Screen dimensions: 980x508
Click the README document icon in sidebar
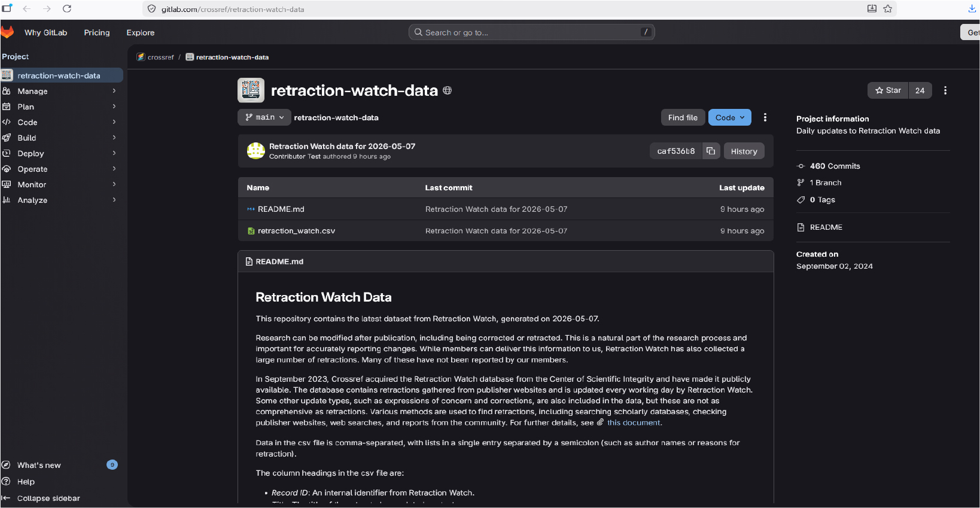801,227
